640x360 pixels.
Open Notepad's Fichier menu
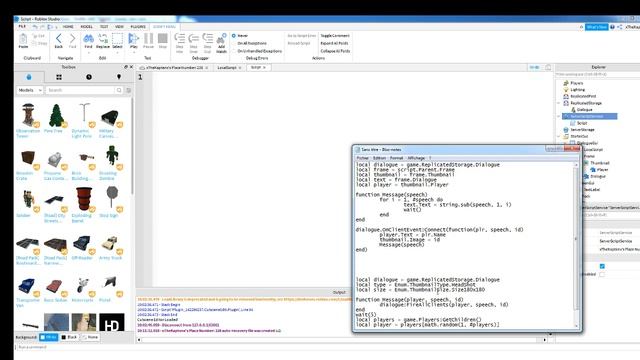pos(362,158)
